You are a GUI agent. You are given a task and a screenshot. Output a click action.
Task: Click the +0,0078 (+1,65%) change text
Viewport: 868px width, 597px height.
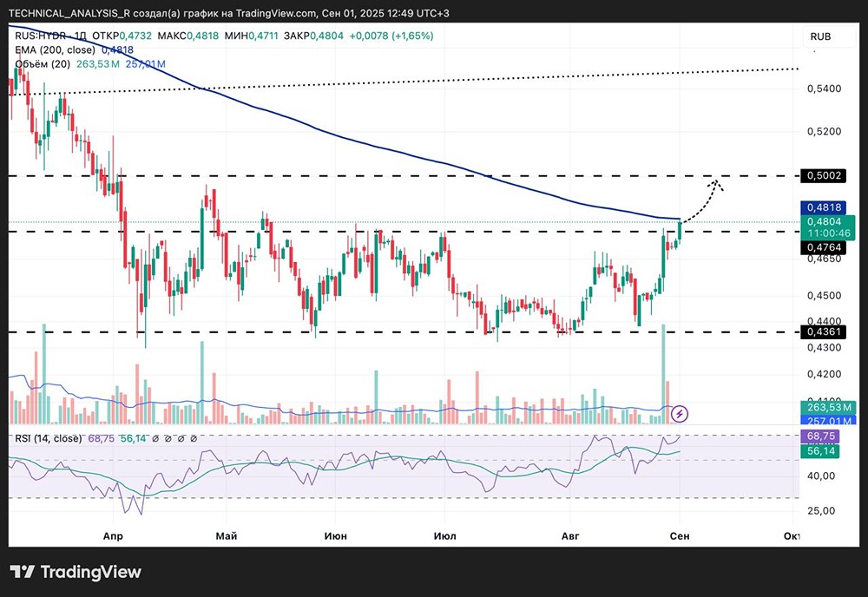[x=391, y=36]
